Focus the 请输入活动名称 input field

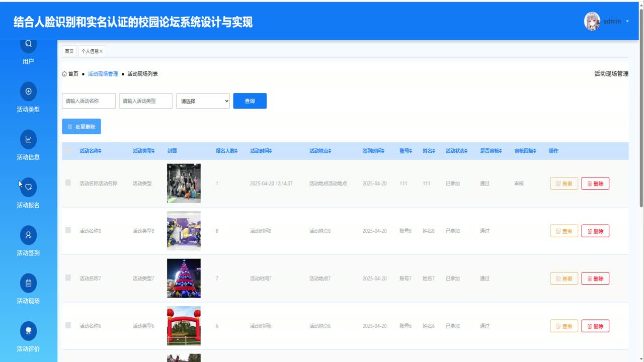pos(89,101)
